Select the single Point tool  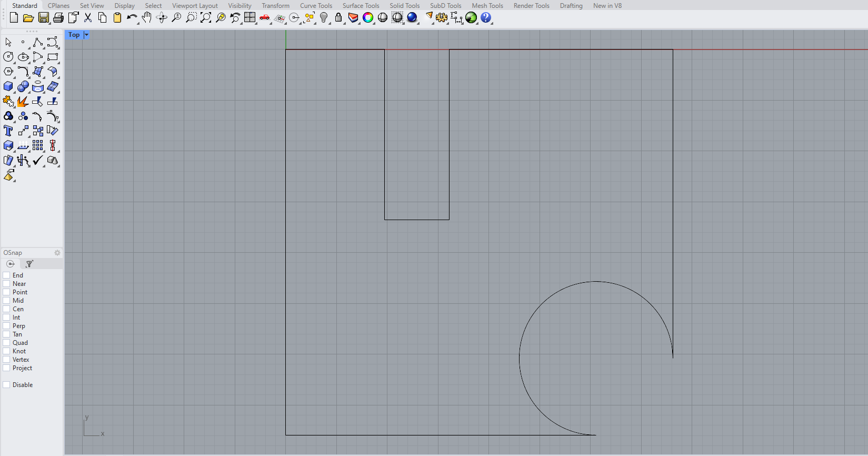(23, 42)
